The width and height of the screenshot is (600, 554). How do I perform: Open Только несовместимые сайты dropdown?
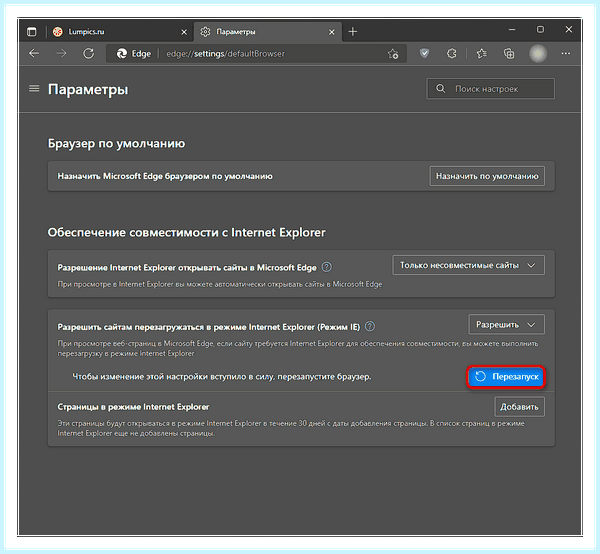(x=468, y=265)
